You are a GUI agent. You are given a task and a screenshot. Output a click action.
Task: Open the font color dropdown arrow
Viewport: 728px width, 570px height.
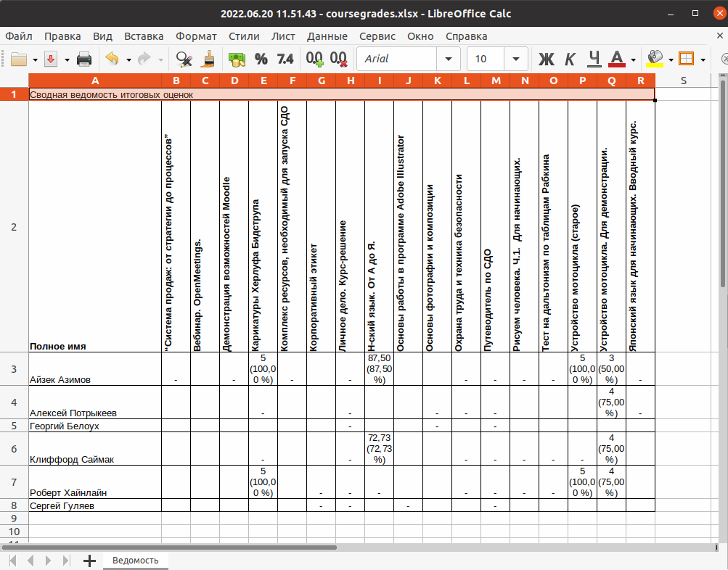634,59
